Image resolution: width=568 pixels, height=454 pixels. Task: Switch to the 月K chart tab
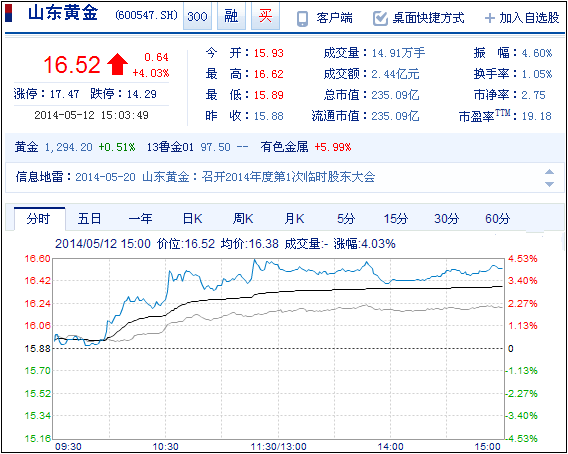click(x=294, y=219)
